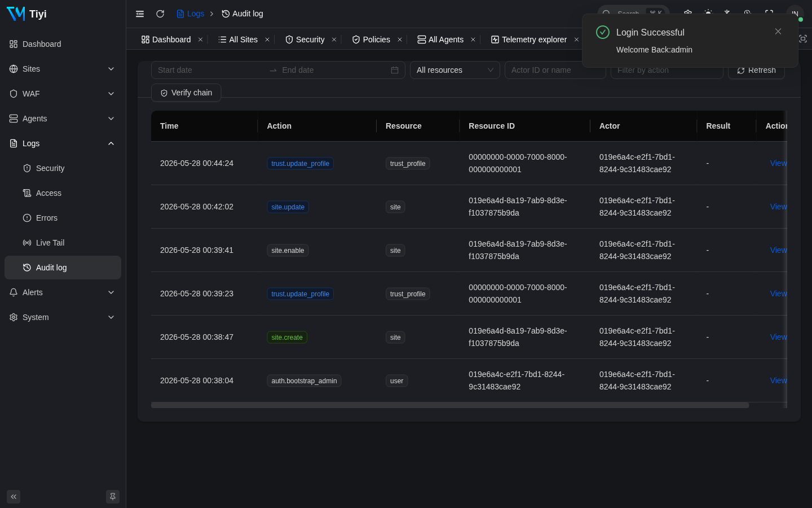Open the Errors logs submenu item

click(63, 218)
